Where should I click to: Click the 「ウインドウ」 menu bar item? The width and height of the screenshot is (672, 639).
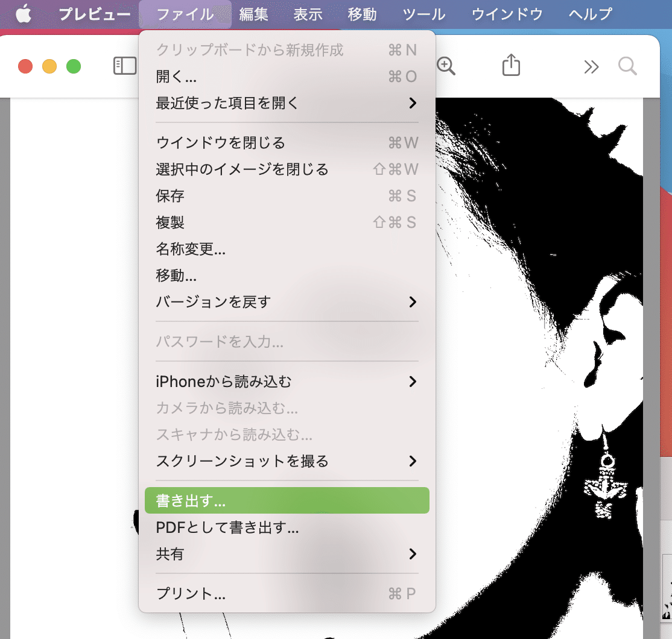point(506,14)
